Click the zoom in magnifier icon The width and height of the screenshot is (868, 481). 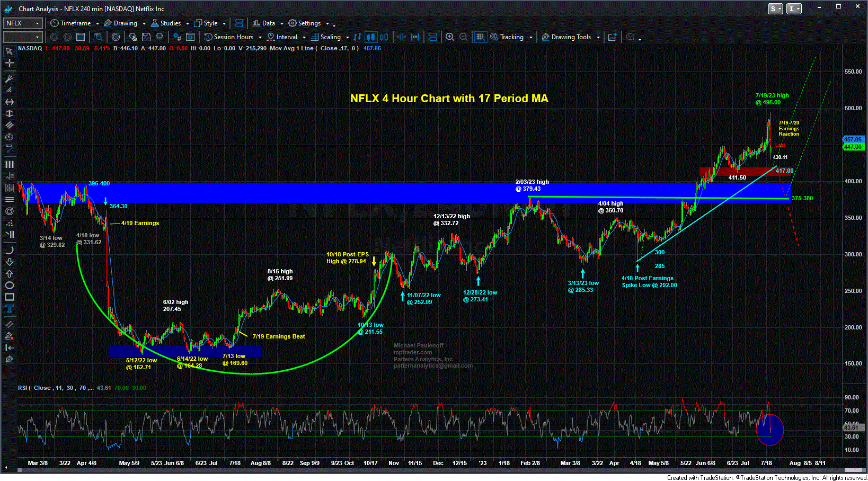(x=450, y=37)
